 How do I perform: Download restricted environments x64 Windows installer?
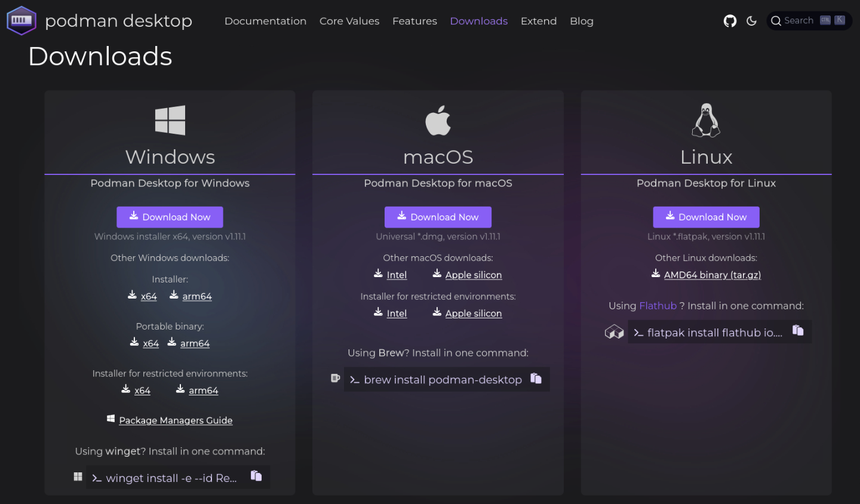click(142, 391)
